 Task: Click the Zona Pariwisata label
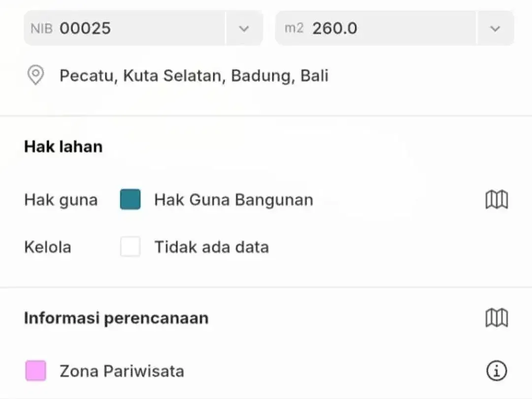(122, 371)
